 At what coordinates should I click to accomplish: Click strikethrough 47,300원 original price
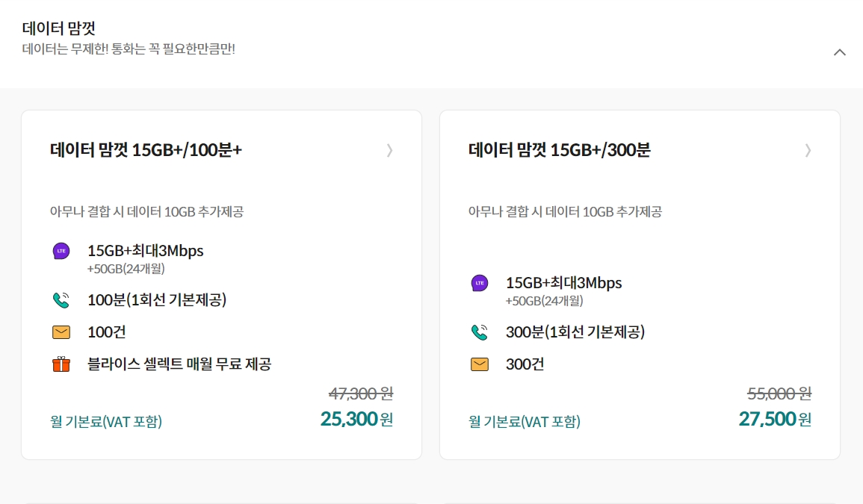(361, 393)
